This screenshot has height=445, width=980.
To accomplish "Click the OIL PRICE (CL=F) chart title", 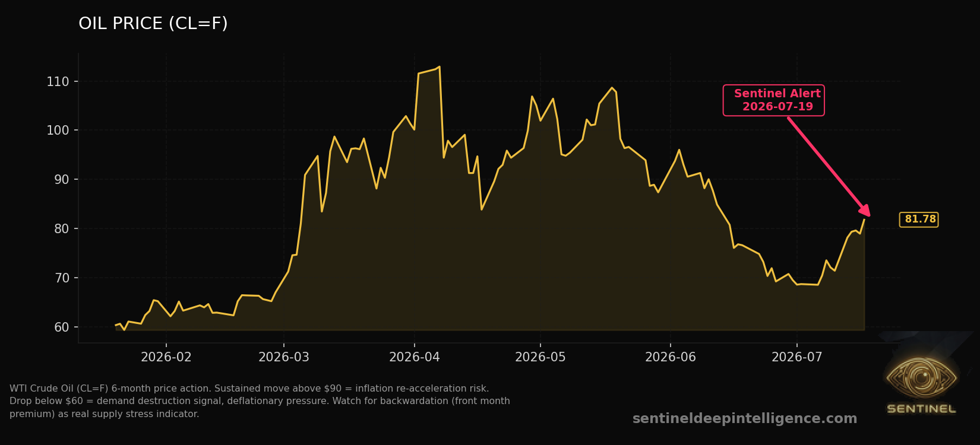I will click(153, 24).
